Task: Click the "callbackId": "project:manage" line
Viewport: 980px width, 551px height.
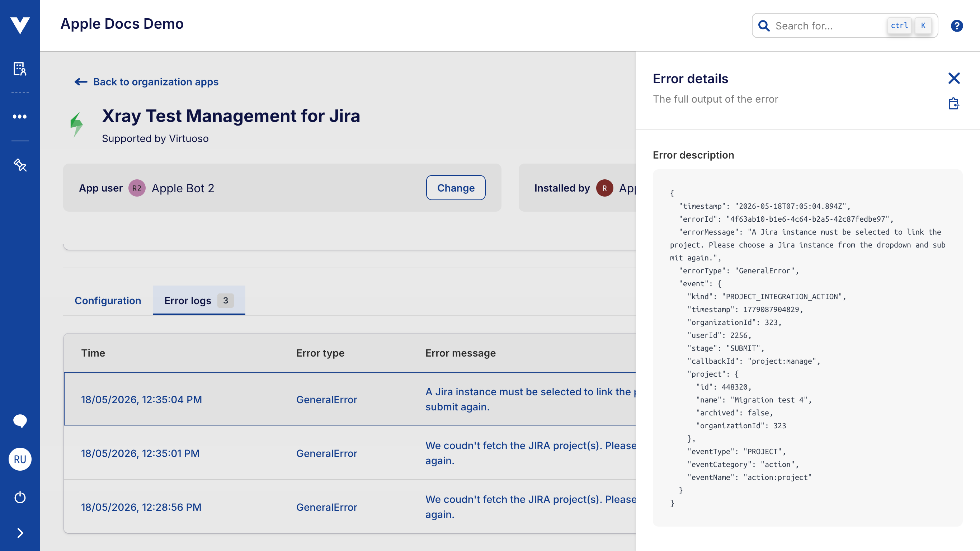Action: (x=754, y=361)
